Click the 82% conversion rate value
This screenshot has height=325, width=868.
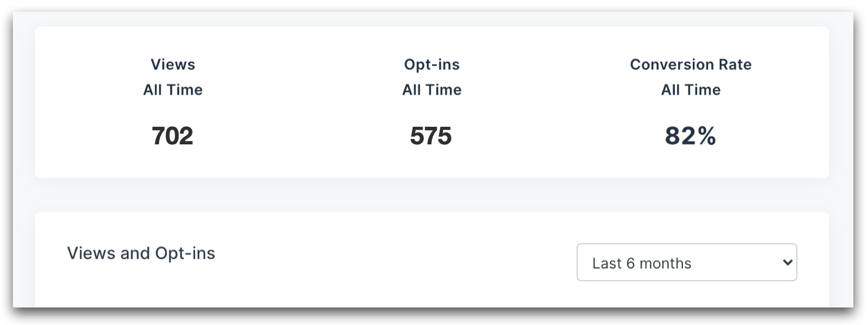click(x=691, y=136)
